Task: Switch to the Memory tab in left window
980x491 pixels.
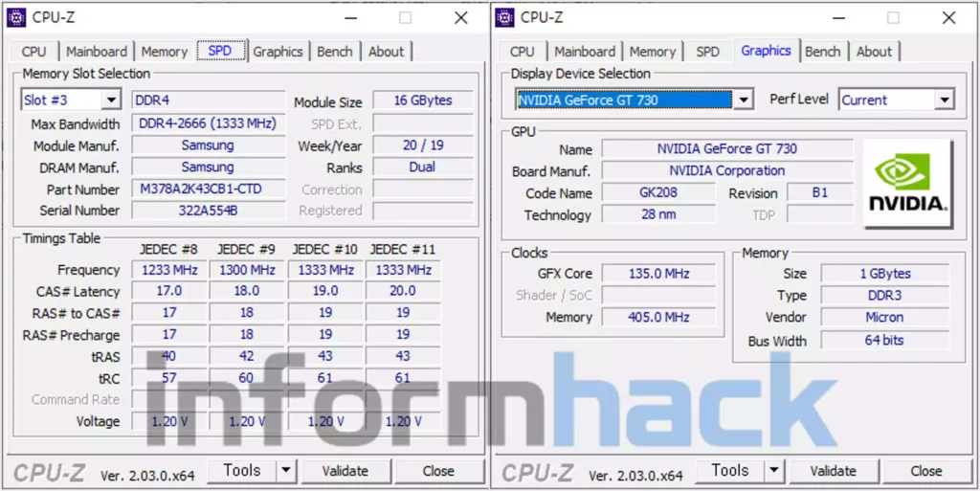Action: [x=164, y=52]
